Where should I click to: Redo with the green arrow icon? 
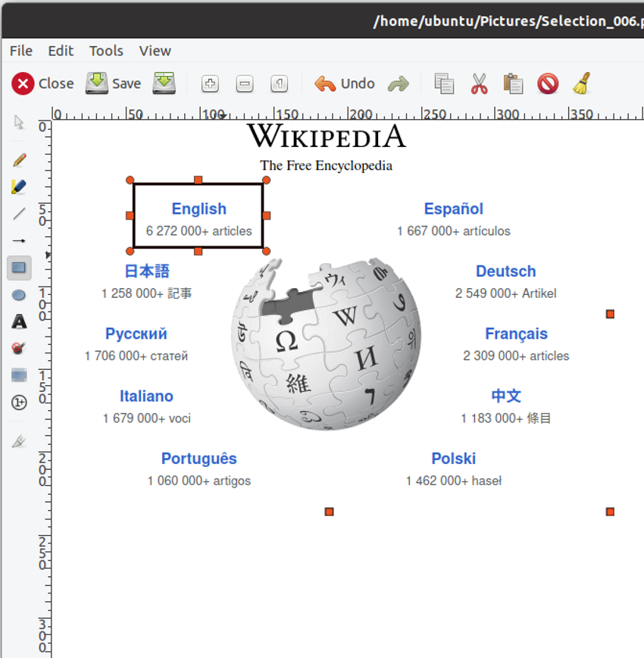click(x=399, y=83)
